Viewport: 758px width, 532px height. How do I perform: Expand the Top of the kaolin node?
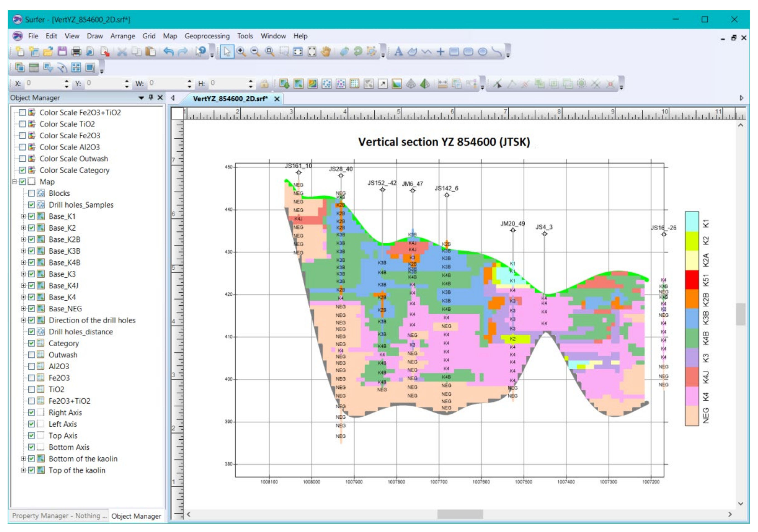pos(23,470)
